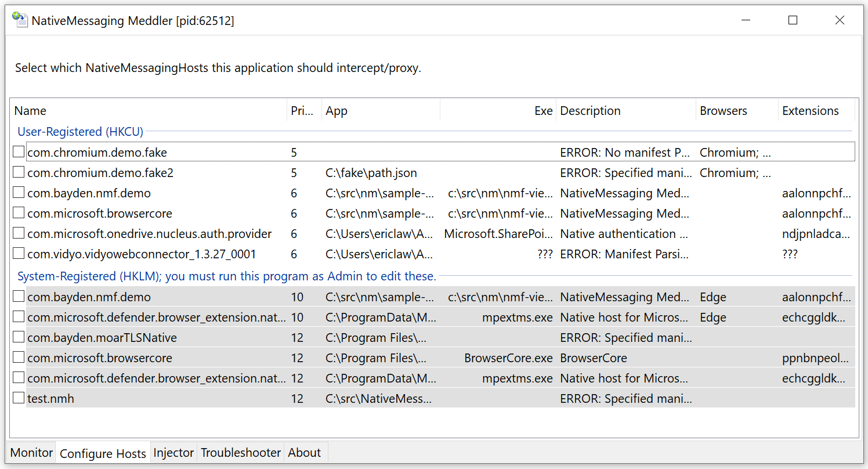The image size is (868, 469).
Task: Toggle the User-Registered com.microsoft.browsercore checkbox
Action: pyautogui.click(x=19, y=213)
